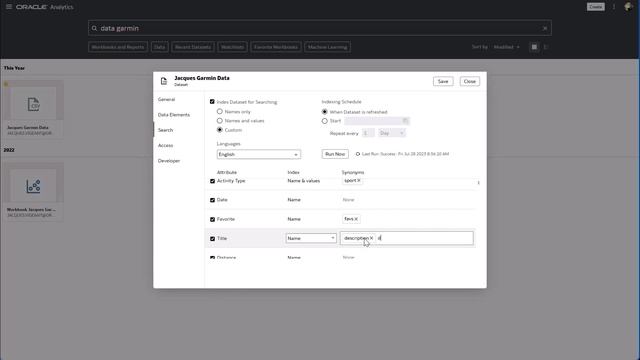The width and height of the screenshot is (640, 360).
Task: Open the Workbook Jacques thumbnail
Action: tap(33, 186)
